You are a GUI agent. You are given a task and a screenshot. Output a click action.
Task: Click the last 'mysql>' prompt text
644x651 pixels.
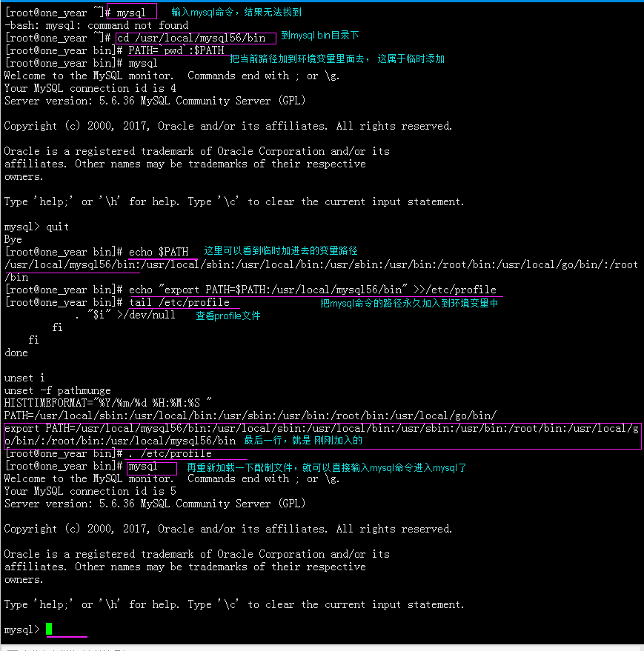pyautogui.click(x=21, y=630)
